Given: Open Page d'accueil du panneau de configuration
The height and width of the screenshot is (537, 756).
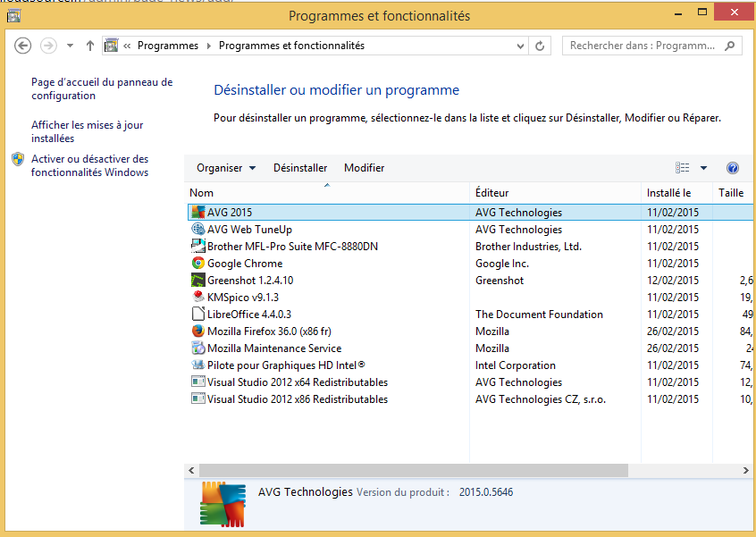Looking at the screenshot, I should coord(102,88).
